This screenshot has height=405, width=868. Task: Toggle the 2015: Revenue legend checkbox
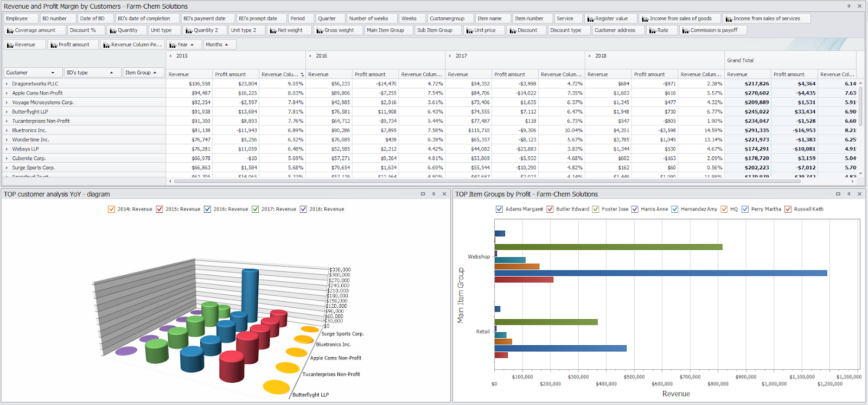[x=159, y=209]
